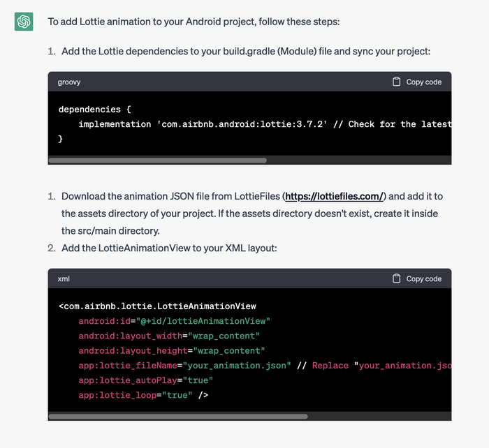Click the "To add Lottie animation" intro sentence

tap(194, 22)
